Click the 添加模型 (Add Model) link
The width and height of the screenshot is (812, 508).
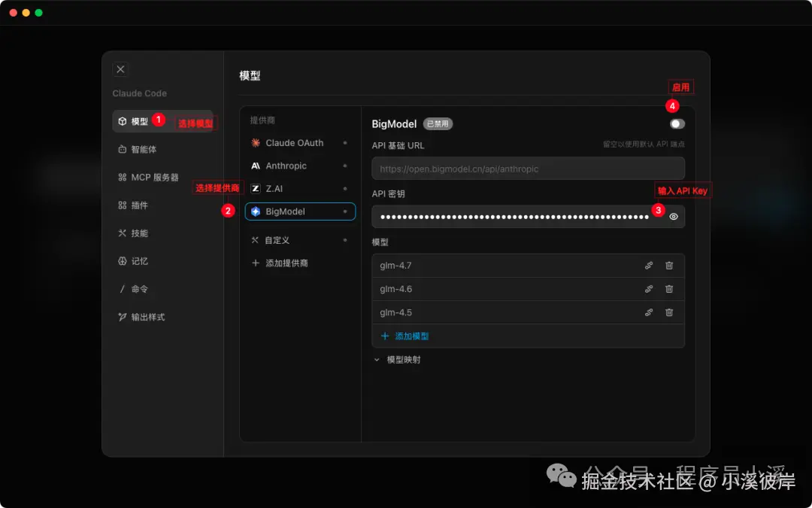pyautogui.click(x=406, y=336)
